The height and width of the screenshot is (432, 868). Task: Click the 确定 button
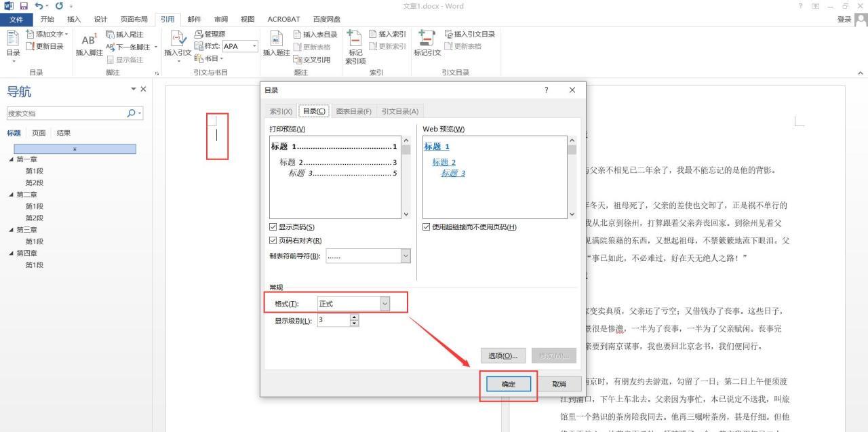click(509, 385)
